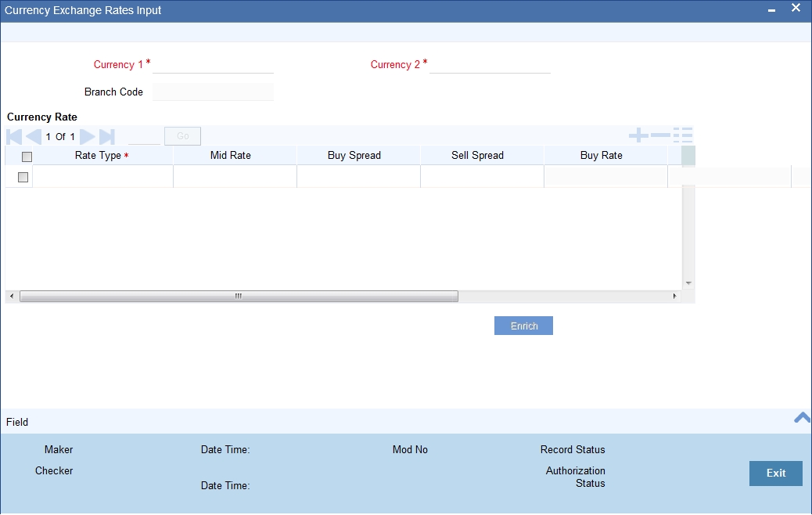
Task: Go to first page of Currency Rate
Action: 14,137
